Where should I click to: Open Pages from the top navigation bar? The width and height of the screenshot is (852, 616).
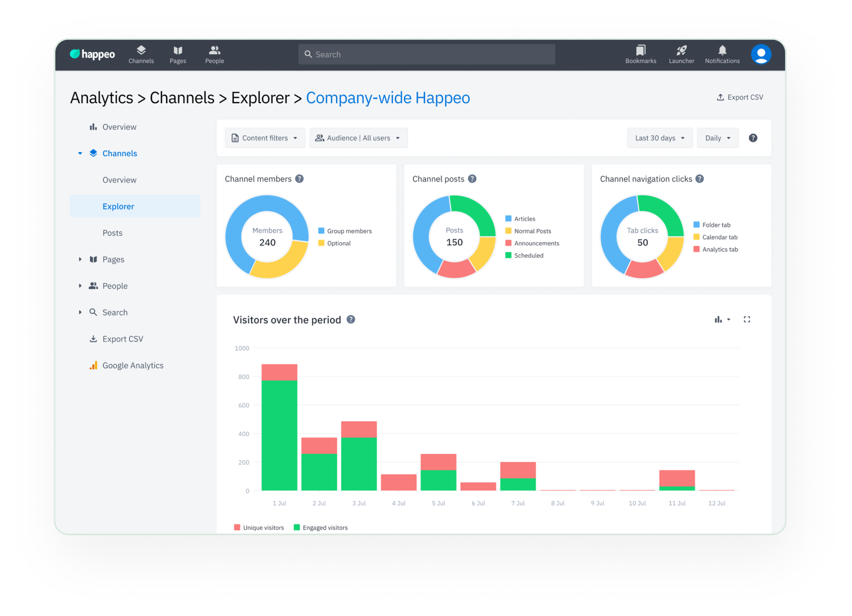click(178, 54)
